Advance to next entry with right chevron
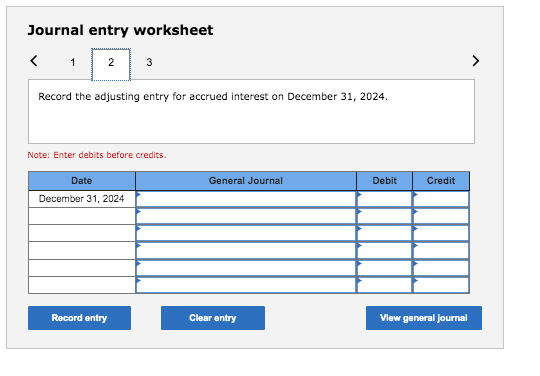Viewport: 540px width, 376px height. [x=476, y=61]
